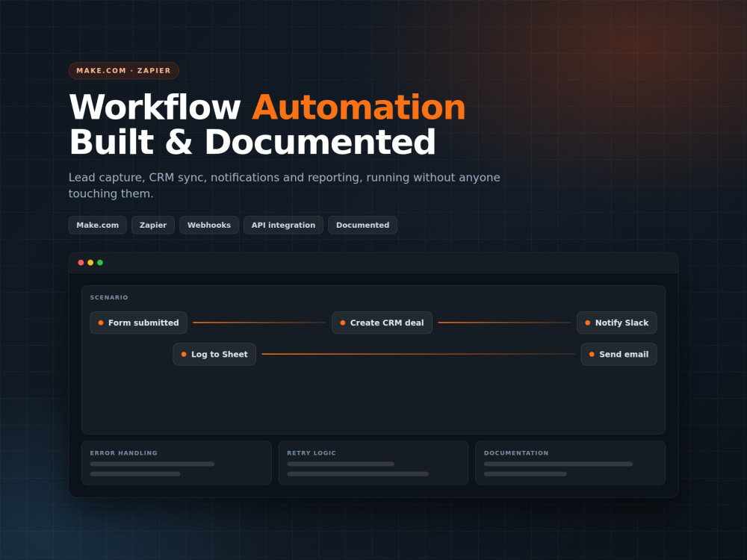Click the orange dot in Log to Sheet
The height and width of the screenshot is (560, 747).
coord(184,354)
